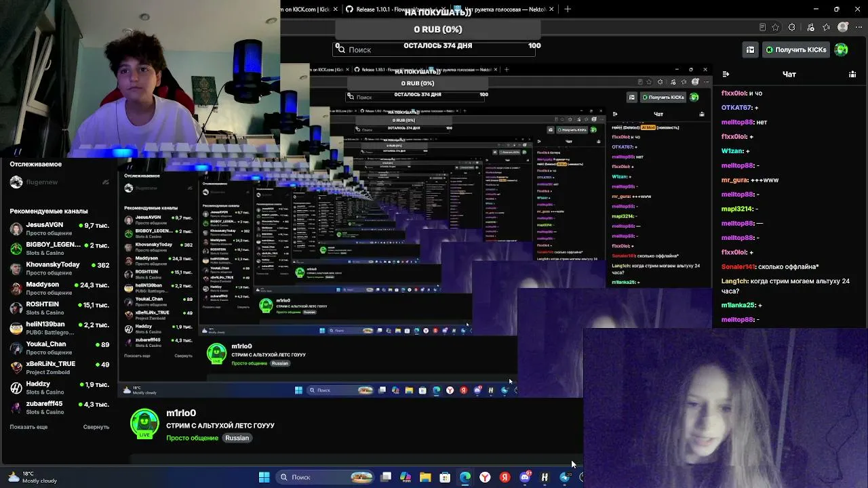
Task: Click Получить KICKs button
Action: coord(795,49)
